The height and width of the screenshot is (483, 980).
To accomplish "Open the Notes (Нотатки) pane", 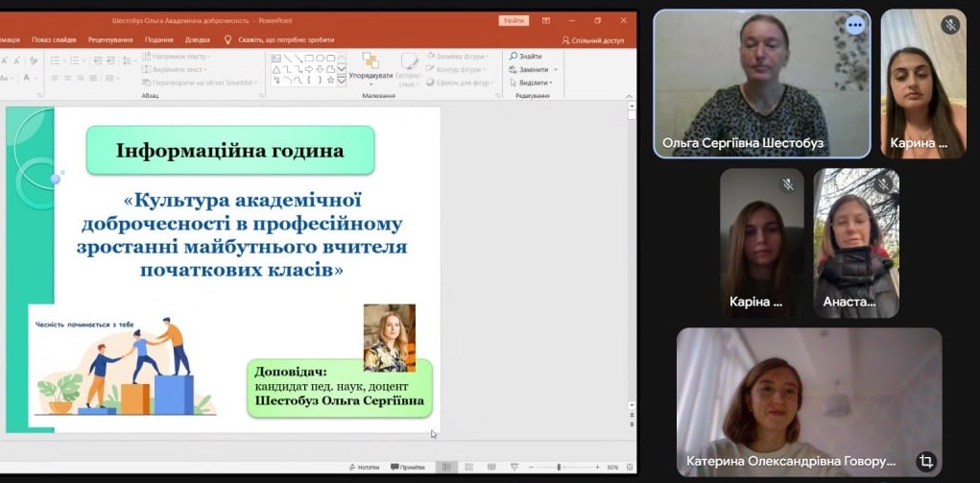I will [364, 468].
